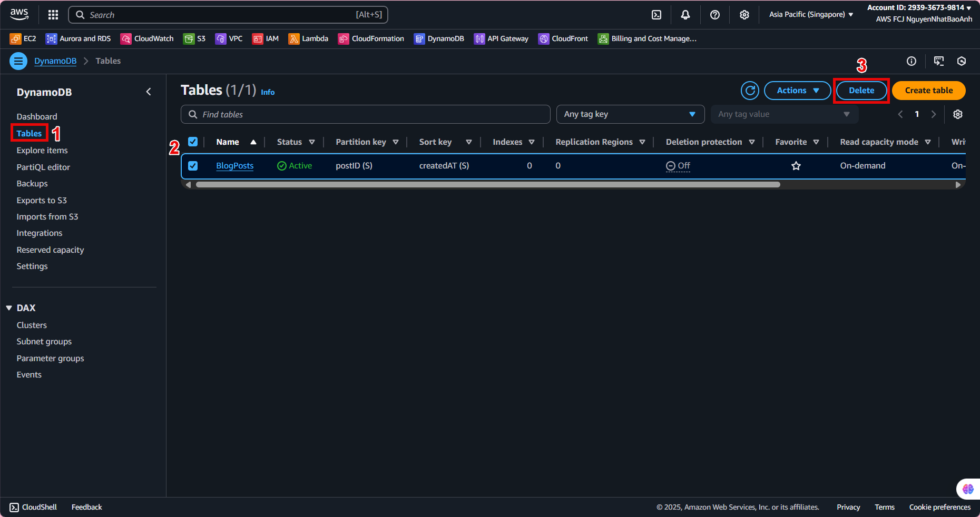Expand the Actions dropdown
The width and height of the screenshot is (980, 517).
tap(797, 91)
